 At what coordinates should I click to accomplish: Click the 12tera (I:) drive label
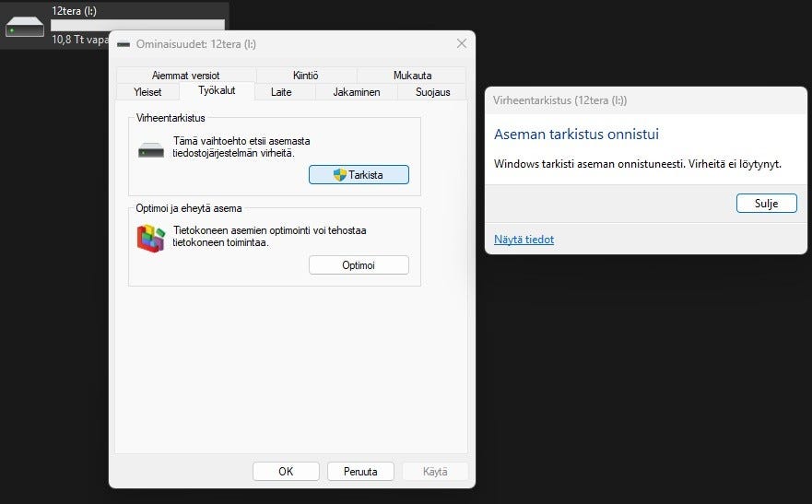point(74,11)
